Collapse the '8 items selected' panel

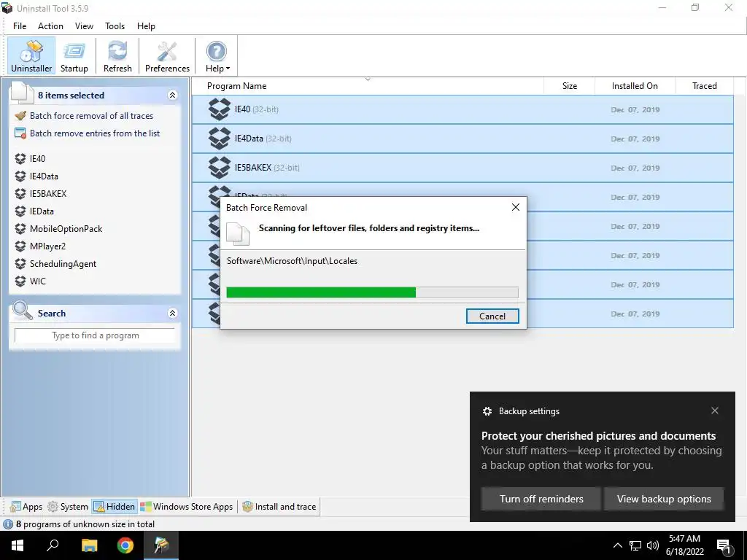coord(172,96)
